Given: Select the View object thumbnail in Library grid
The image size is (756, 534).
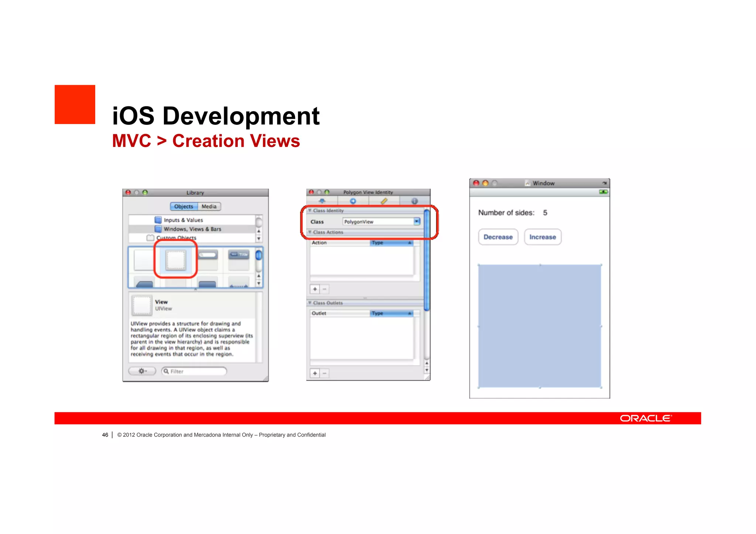Looking at the screenshot, I should click(176, 260).
